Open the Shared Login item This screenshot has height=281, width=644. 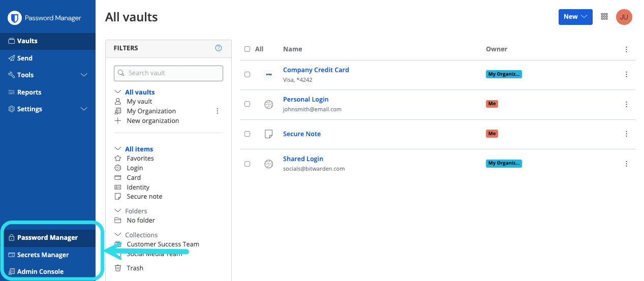[303, 159]
